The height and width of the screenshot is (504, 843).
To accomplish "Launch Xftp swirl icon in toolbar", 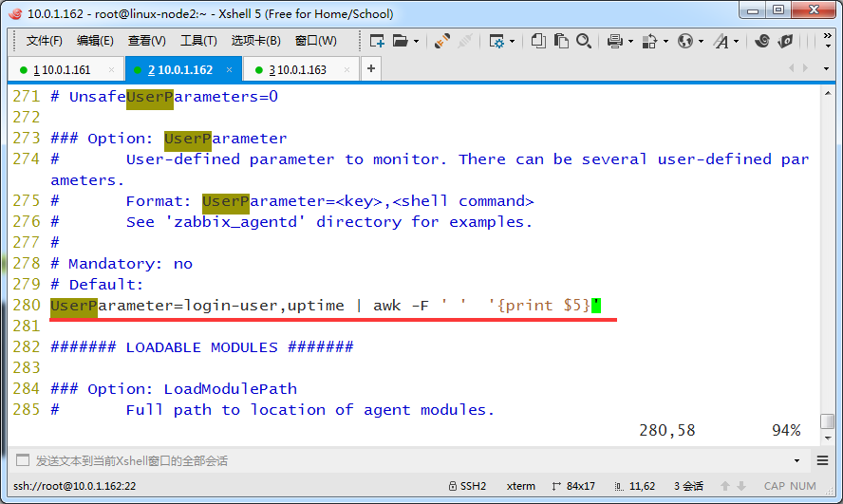I will tap(761, 41).
